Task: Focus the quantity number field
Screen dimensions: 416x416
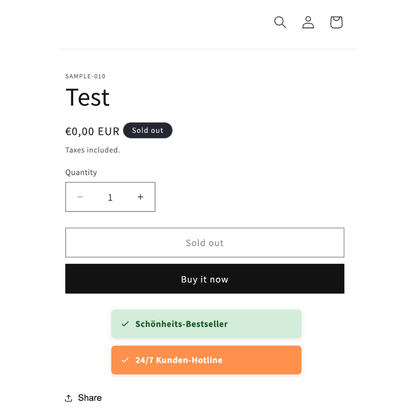Action: (x=110, y=197)
